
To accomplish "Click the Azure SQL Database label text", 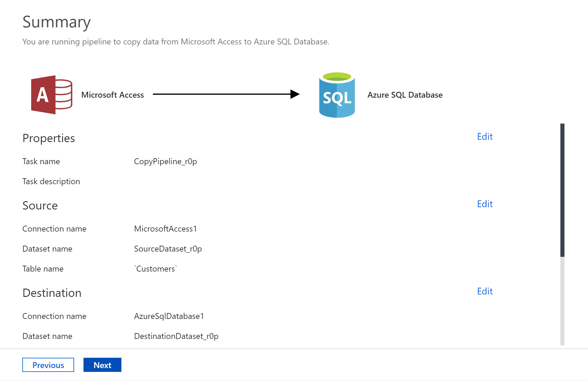I will coord(405,95).
